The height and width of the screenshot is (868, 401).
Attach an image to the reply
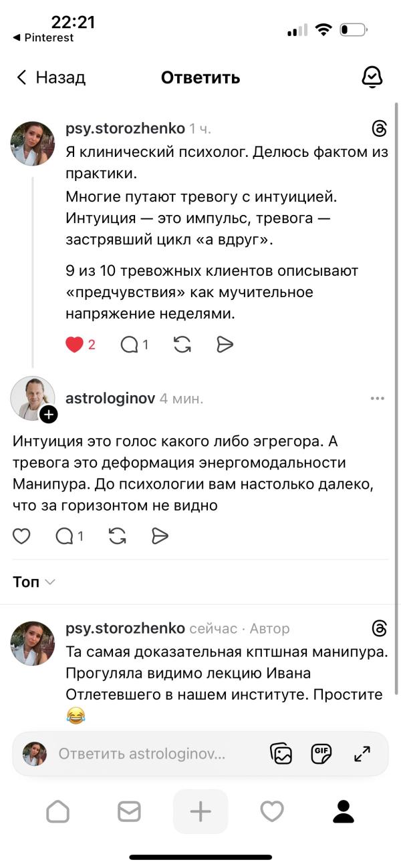[x=281, y=754]
